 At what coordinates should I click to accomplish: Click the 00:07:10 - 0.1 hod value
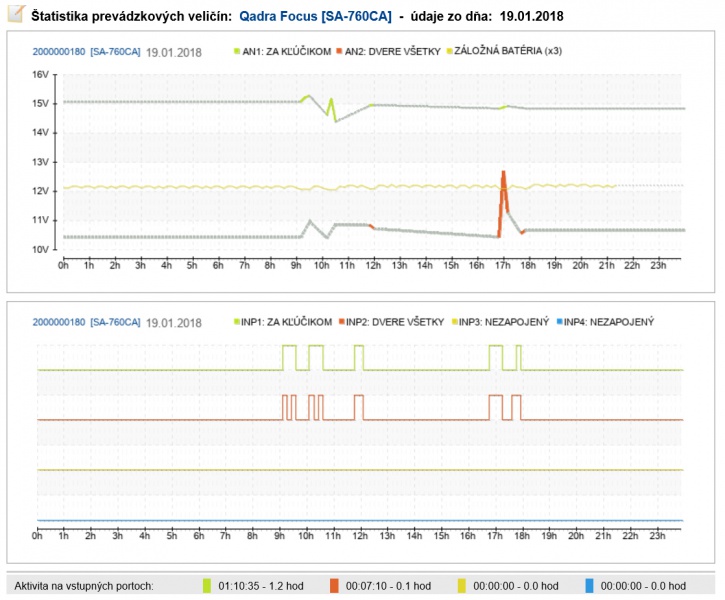pyautogui.click(x=388, y=586)
